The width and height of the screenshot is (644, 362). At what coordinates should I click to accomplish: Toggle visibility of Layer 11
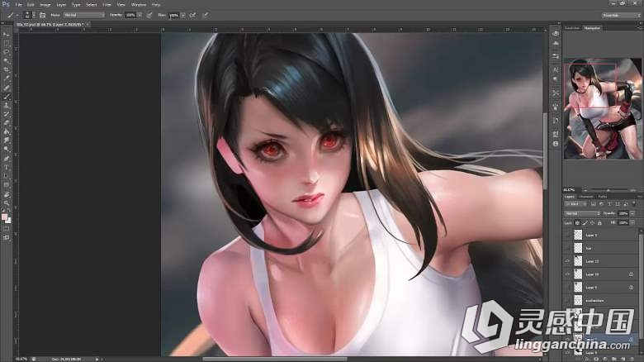567,261
